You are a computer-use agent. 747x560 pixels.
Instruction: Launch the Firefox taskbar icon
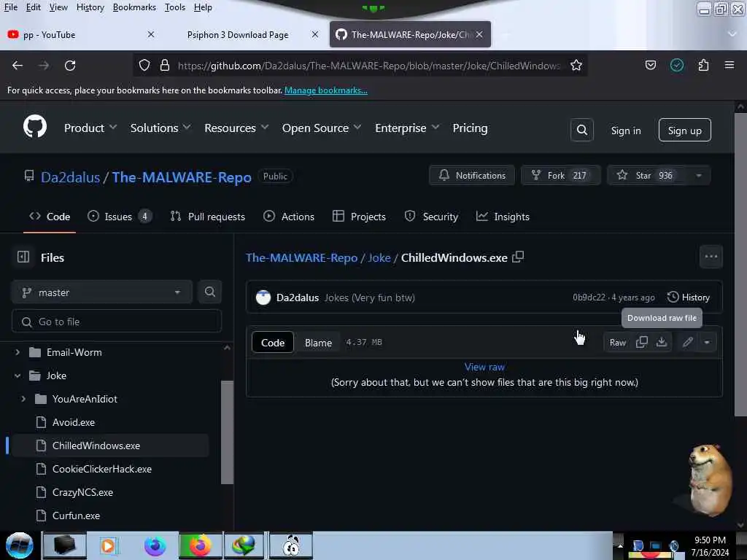201,545
